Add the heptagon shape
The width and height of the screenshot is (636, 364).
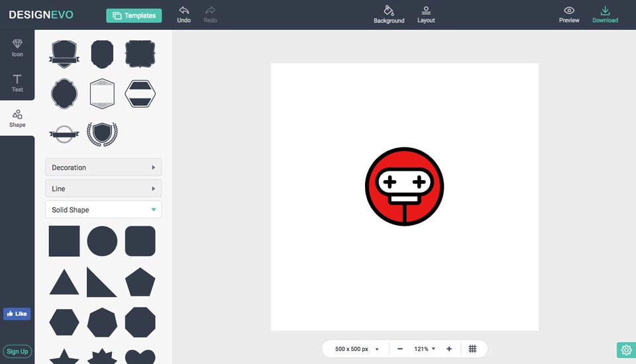point(102,322)
